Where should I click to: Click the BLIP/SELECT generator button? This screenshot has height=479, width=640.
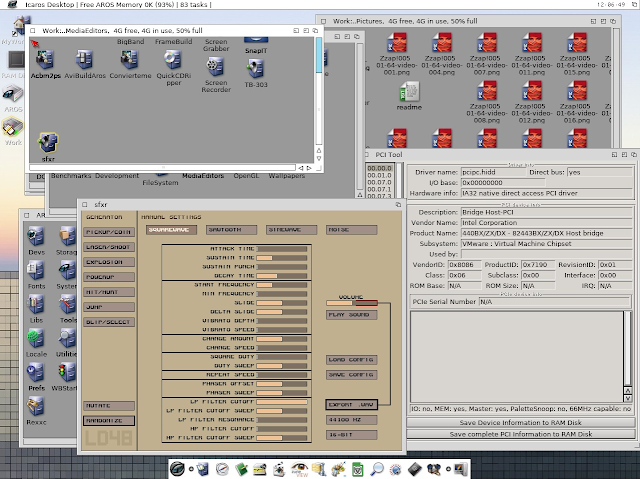coord(109,322)
